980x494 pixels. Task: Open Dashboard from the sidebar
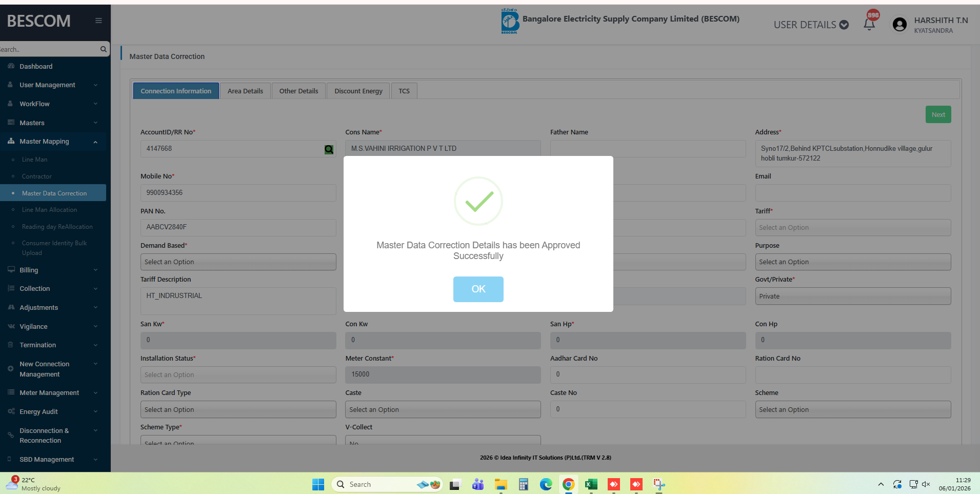pos(36,67)
